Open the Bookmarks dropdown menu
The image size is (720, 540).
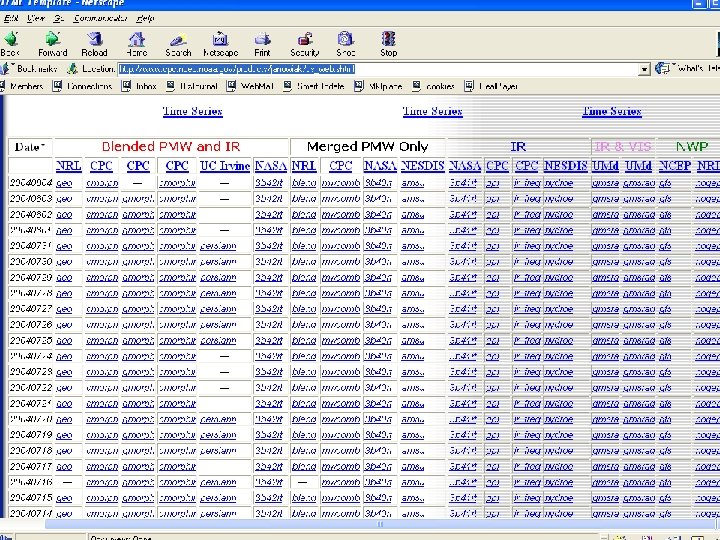point(34,69)
